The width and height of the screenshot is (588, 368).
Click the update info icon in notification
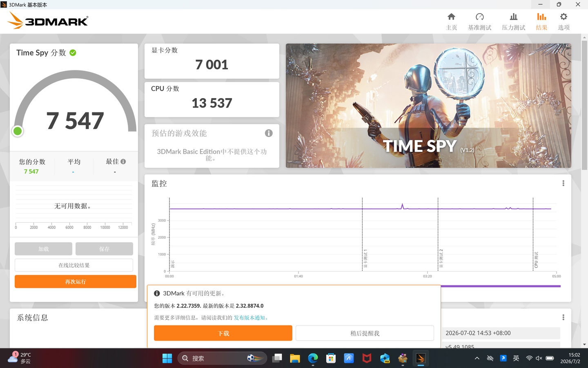(157, 294)
